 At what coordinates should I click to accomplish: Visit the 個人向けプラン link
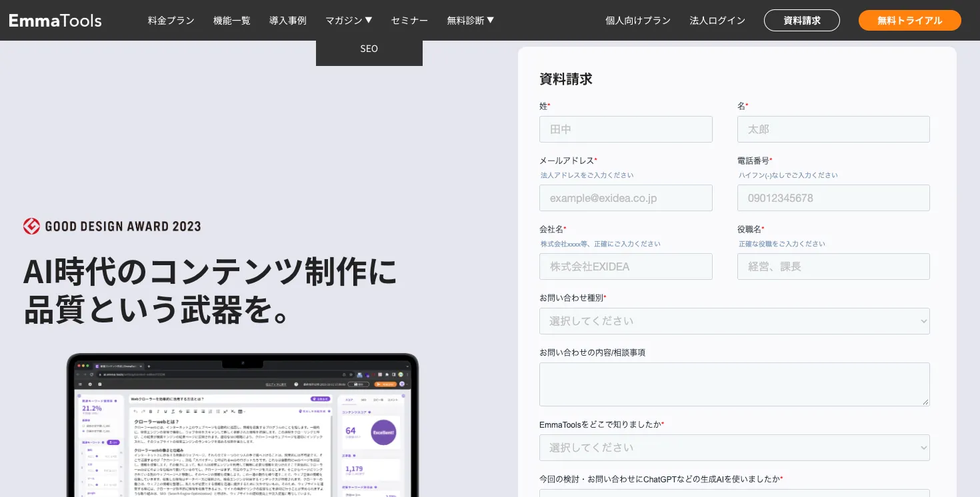[638, 21]
